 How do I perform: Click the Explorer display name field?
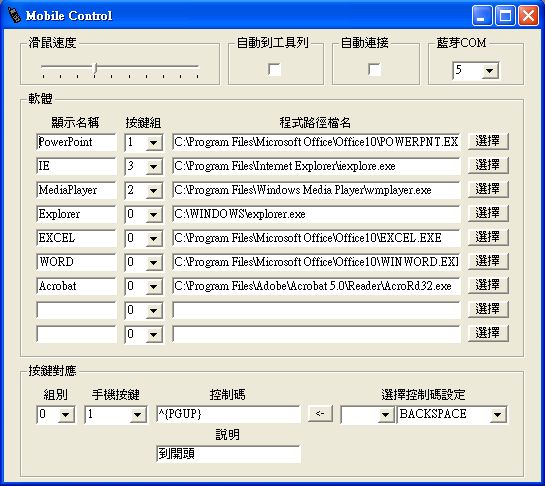(x=76, y=214)
